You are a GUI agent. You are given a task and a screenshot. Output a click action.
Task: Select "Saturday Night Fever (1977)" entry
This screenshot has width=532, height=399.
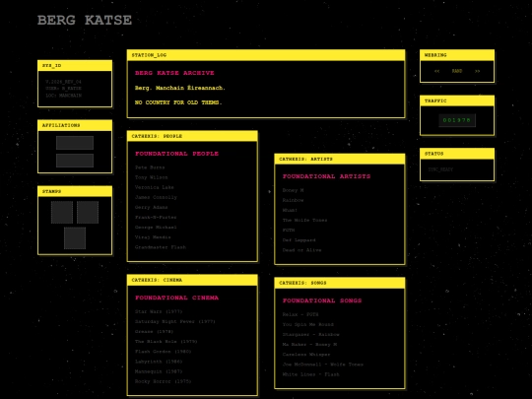(x=175, y=321)
